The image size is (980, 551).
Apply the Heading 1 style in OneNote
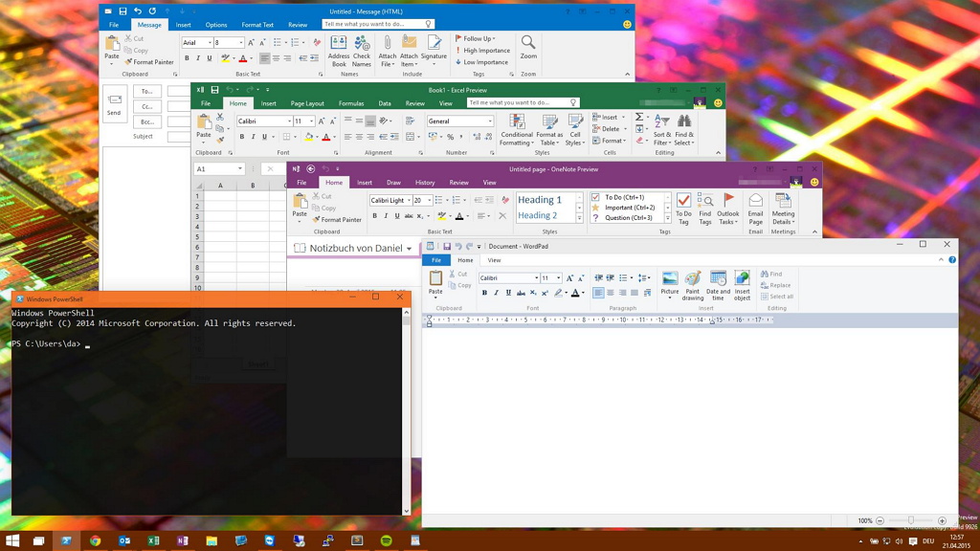click(540, 200)
